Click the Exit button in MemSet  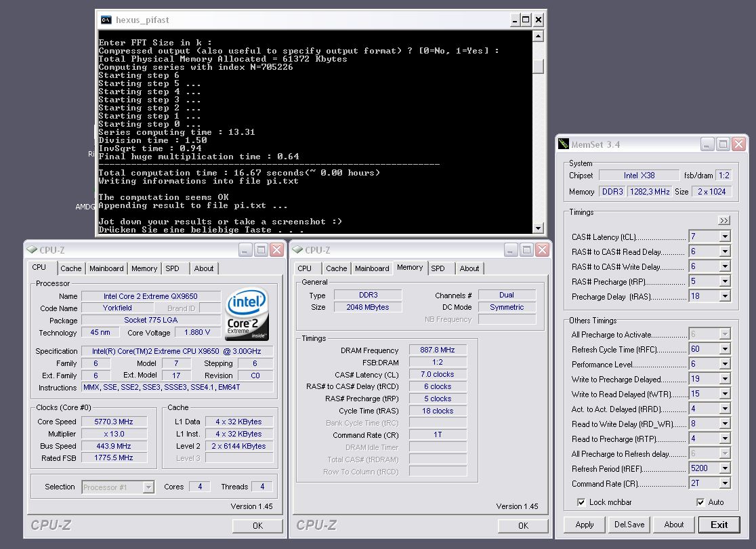click(719, 525)
